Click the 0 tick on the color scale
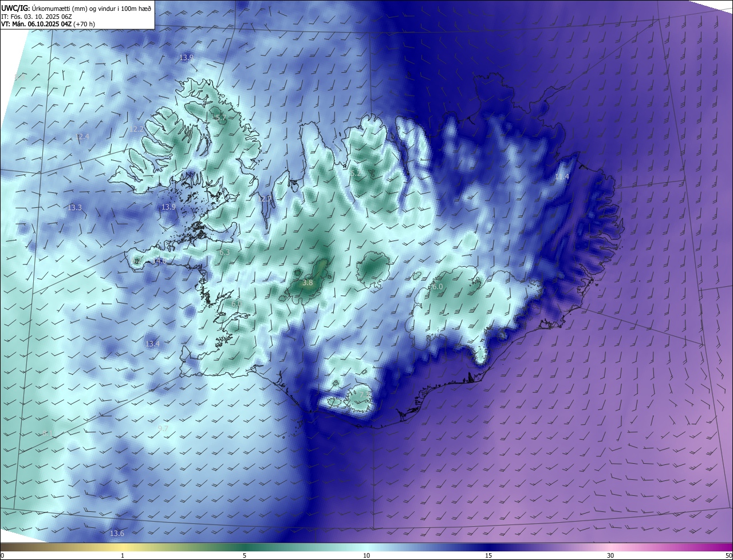733x560 pixels. click(2, 555)
